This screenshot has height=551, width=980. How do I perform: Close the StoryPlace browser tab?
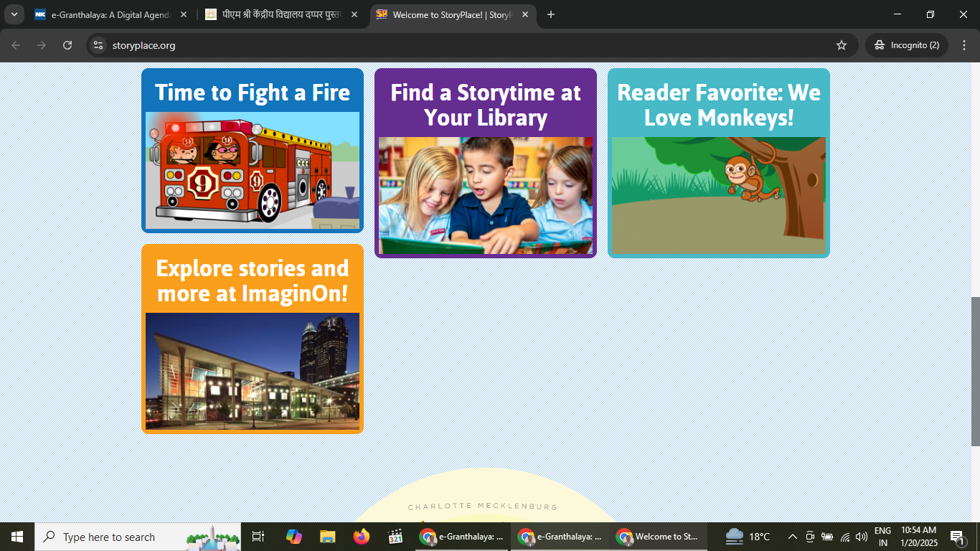click(x=524, y=14)
